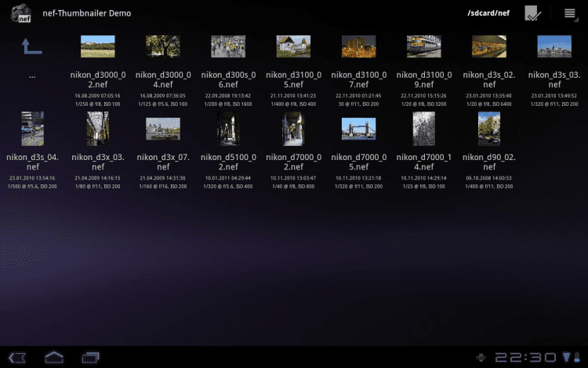Open thumbnail of nikon_d3000_02.nef

coord(98,46)
